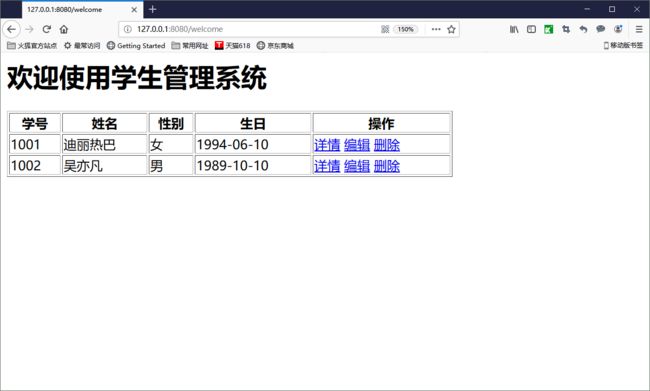The image size is (650, 391).
Task: Open 详情 link for student 1002
Action: pyautogui.click(x=327, y=166)
